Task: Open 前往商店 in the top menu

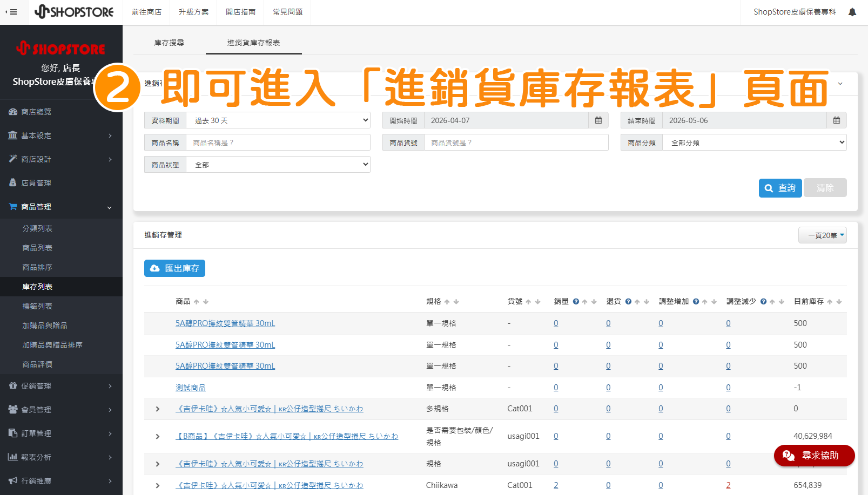Action: [147, 12]
